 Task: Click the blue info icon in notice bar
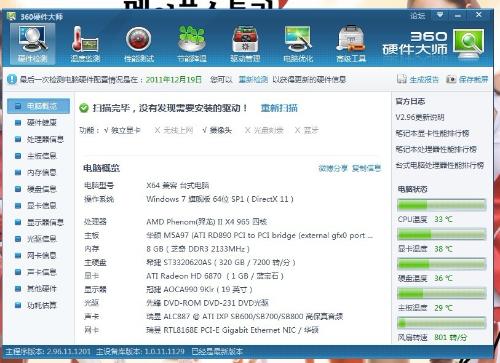pos(12,79)
